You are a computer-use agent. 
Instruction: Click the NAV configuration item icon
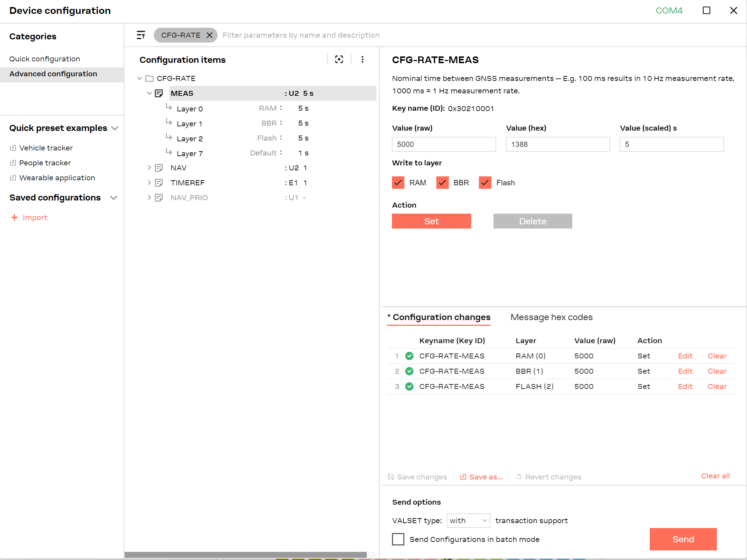tap(159, 168)
